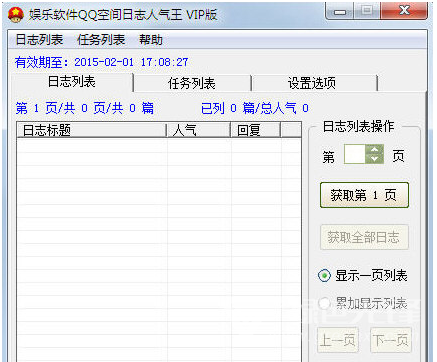This screenshot has width=437, height=362.
Task: Click the 获取全部日志 button
Action: (364, 237)
